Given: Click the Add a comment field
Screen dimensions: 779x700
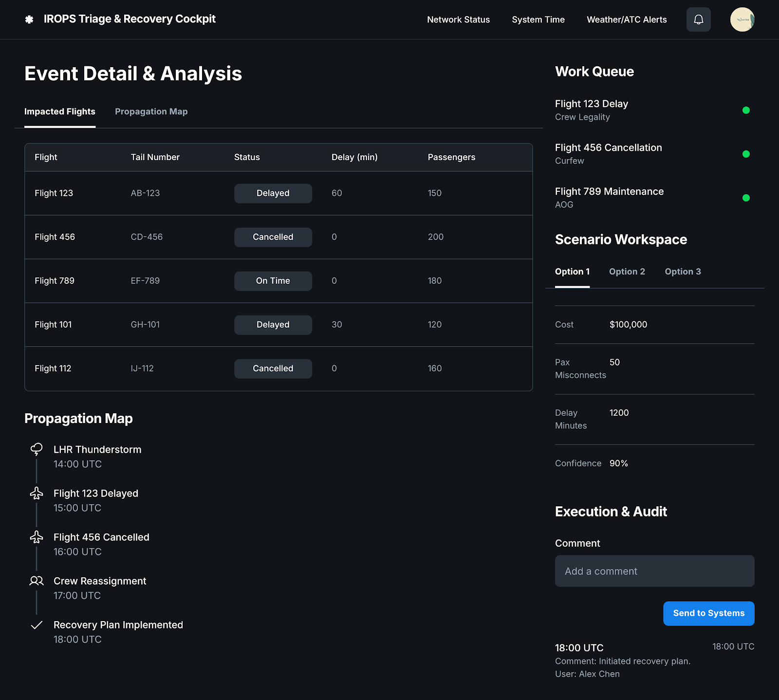Looking at the screenshot, I should 654,571.
